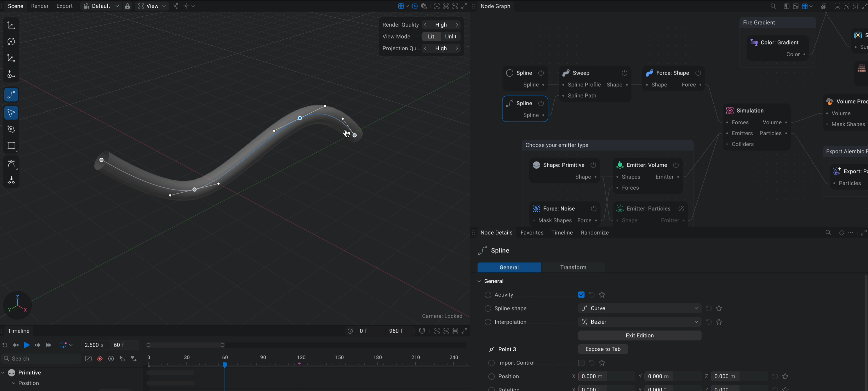Open the Interpolation dropdown showing Bezier
The width and height of the screenshot is (868, 391).
639,322
